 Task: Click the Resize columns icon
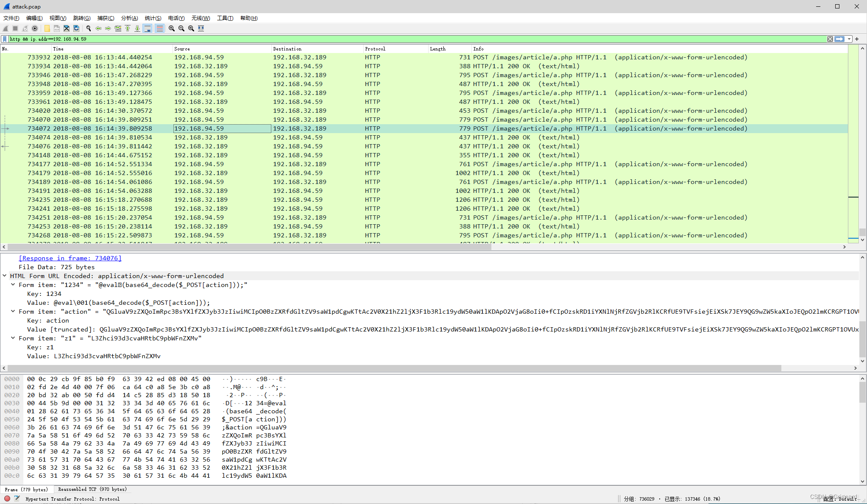coord(201,28)
